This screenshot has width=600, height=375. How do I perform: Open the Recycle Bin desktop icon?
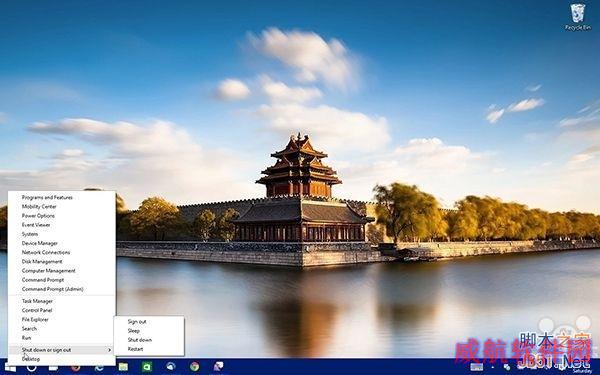(578, 17)
